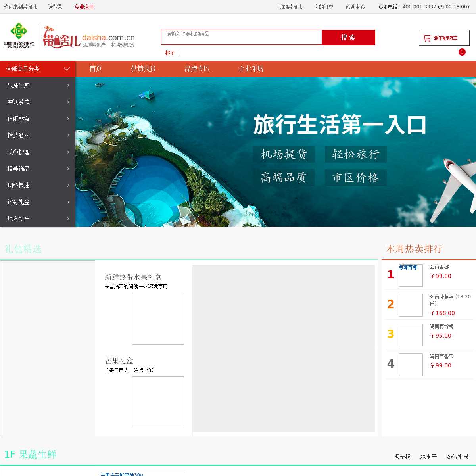Screen dimensions: 476x476
Task: Open the 帮助中心 help link
Action: click(355, 7)
